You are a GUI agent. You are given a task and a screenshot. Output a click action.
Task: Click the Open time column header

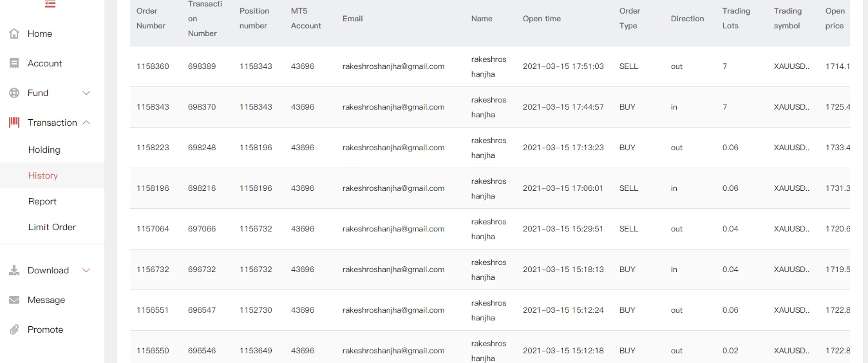542,19
